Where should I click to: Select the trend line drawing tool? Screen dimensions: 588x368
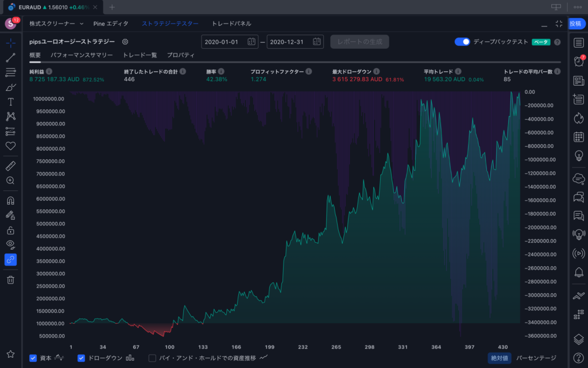point(10,57)
